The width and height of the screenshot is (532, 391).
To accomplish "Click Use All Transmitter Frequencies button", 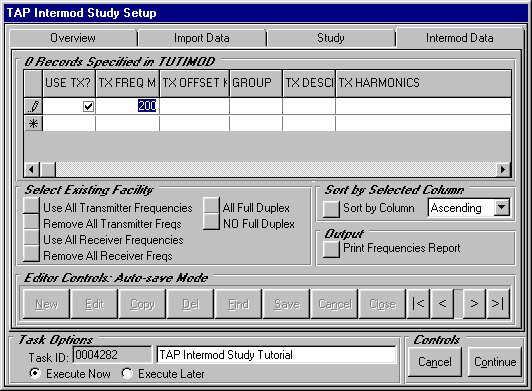I will point(31,206).
